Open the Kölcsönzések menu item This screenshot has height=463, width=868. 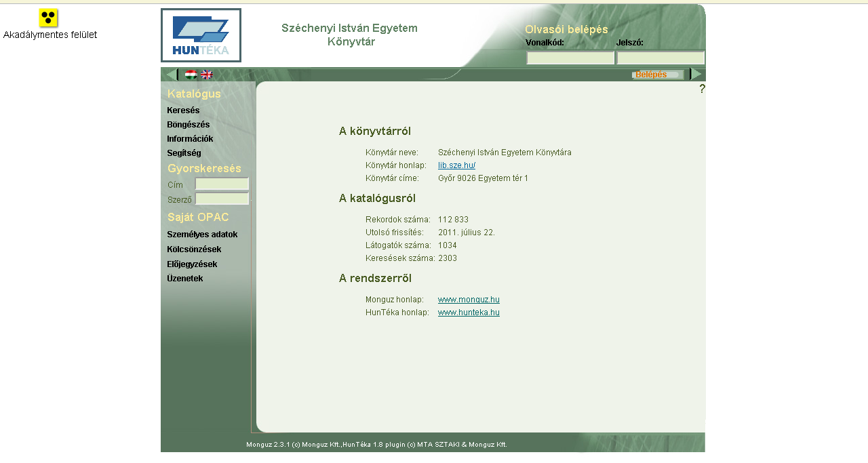[x=194, y=249]
